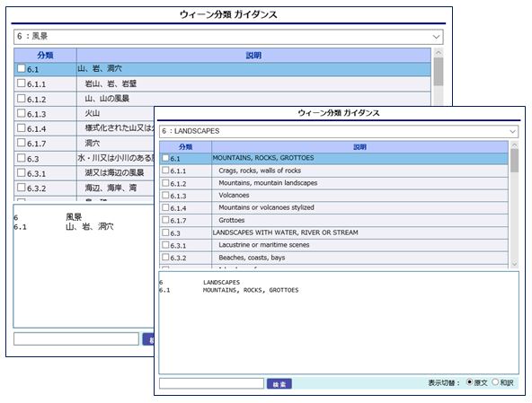Click the 分類 column header in Japanese window

[x=45, y=56]
